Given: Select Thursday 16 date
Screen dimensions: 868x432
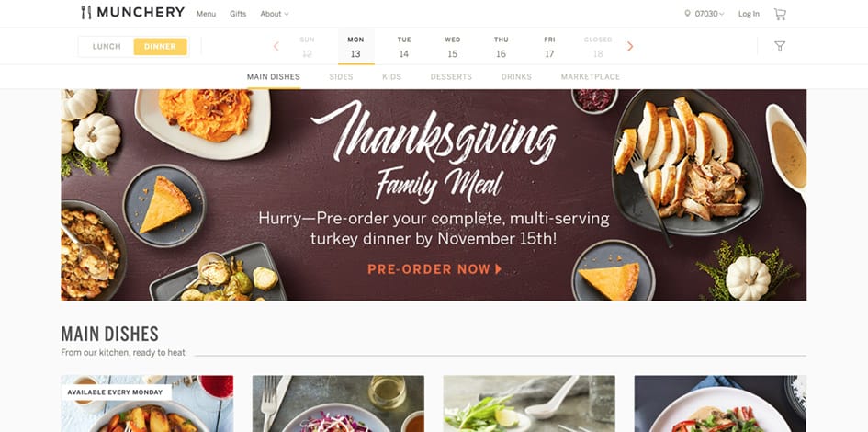Looking at the screenshot, I should 501,47.
